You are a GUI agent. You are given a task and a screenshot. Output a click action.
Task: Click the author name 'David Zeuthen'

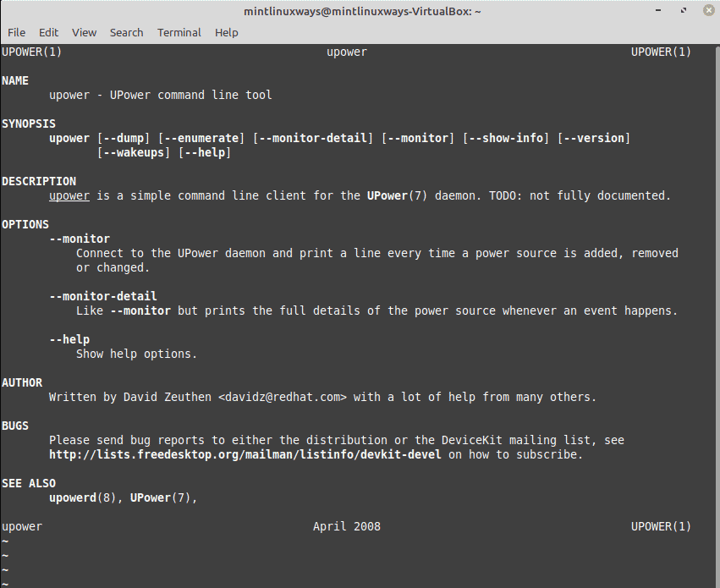168,397
